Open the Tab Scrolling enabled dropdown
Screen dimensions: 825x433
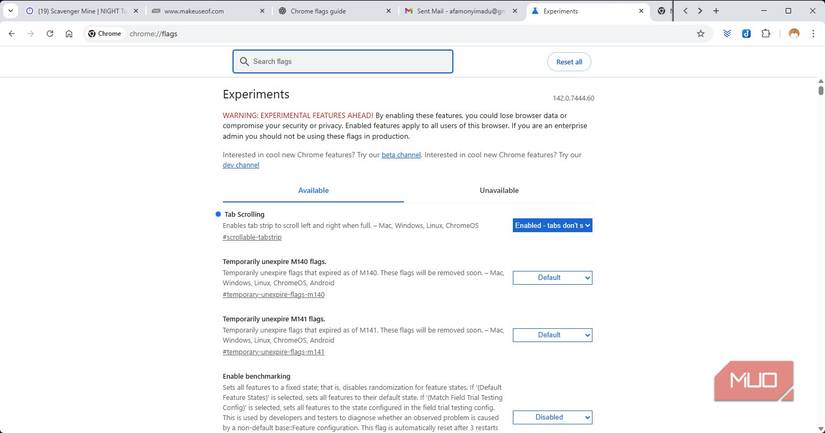[552, 225]
